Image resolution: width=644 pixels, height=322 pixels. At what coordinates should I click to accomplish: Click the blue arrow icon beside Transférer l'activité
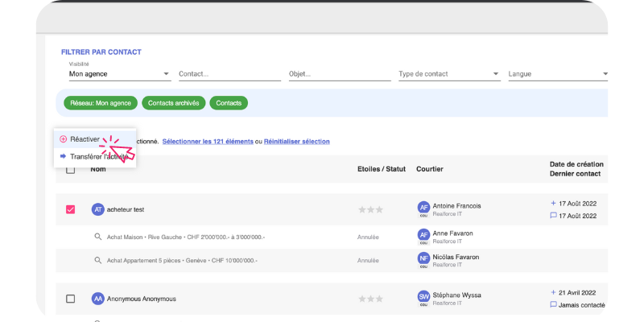coord(64,156)
